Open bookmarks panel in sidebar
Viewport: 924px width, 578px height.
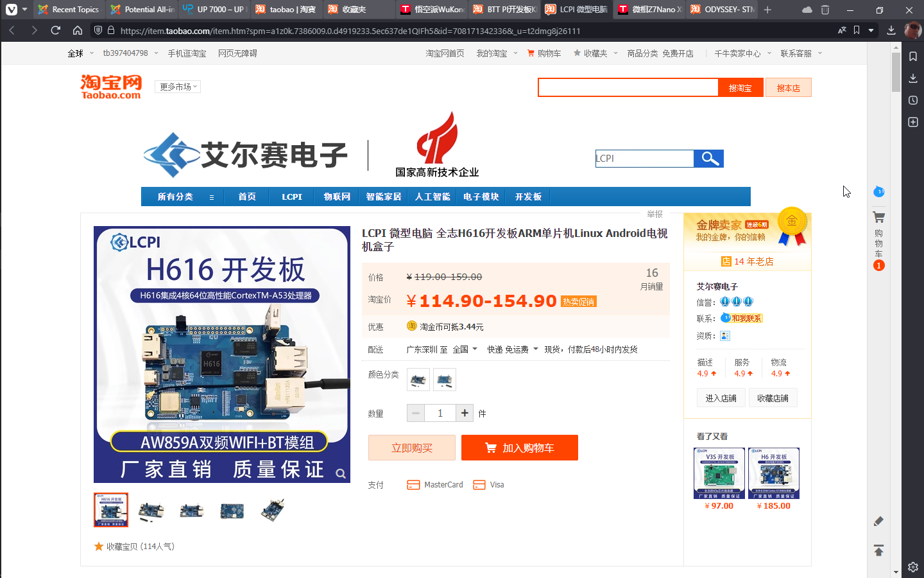click(913, 57)
